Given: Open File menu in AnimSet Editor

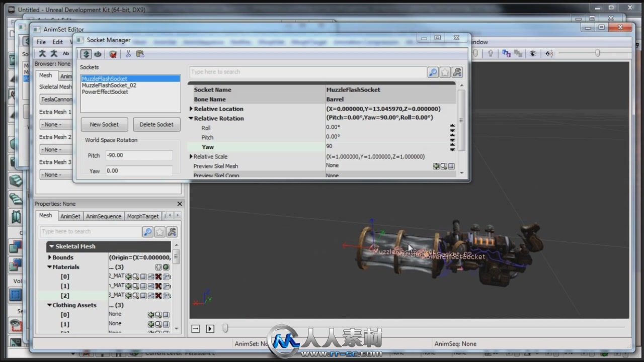Looking at the screenshot, I should coord(41,42).
